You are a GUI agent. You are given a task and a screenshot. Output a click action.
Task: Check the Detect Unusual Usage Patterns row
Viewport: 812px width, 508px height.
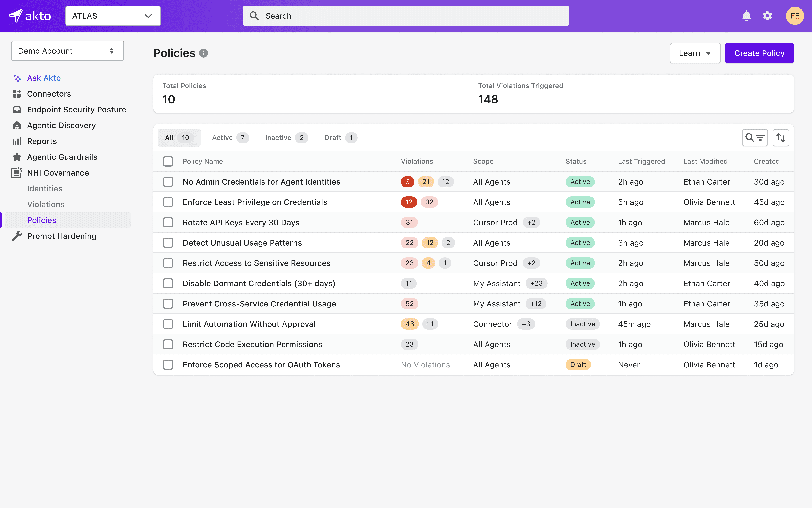pyautogui.click(x=168, y=243)
